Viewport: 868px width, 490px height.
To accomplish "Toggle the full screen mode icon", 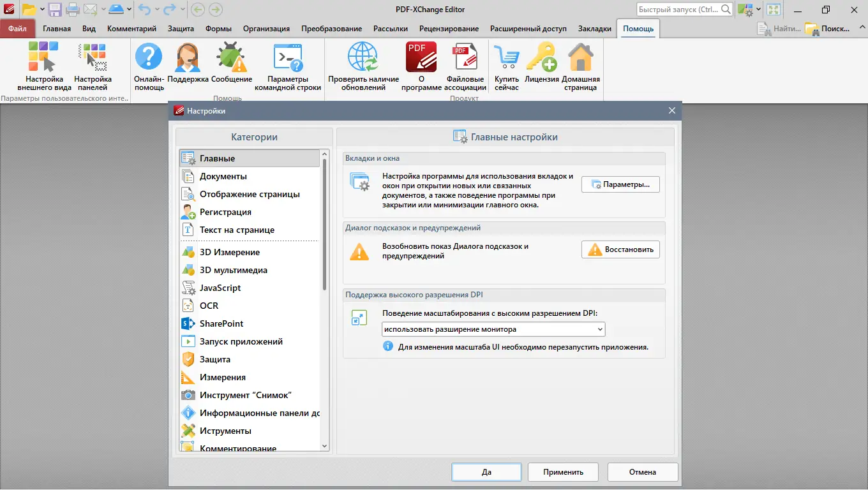I will point(774,10).
